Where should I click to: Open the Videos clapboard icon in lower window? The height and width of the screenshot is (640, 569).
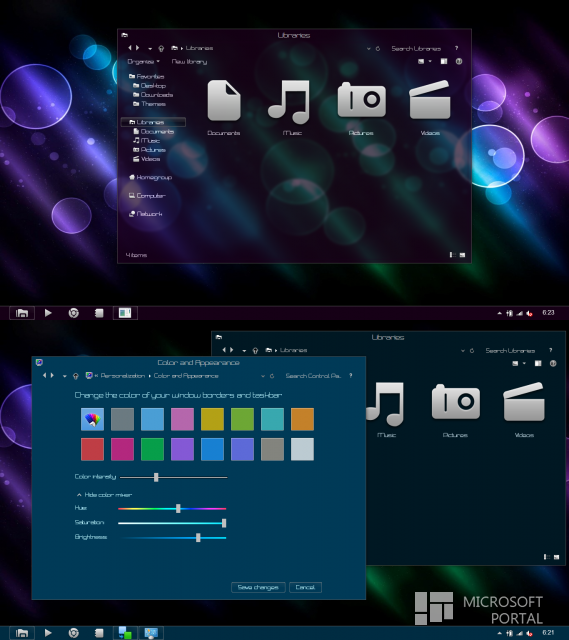[x=524, y=402]
